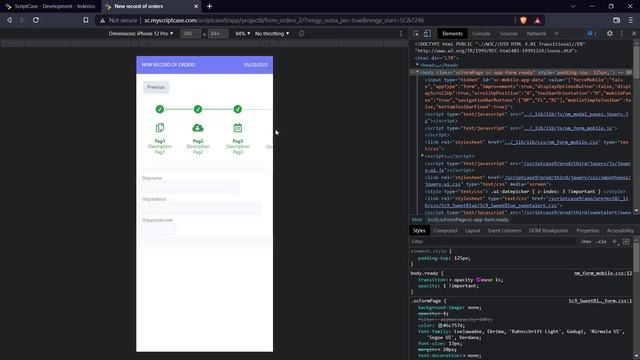Open DevTools customize menu dots
This screenshot has width=640, height=360.
[x=622, y=33]
